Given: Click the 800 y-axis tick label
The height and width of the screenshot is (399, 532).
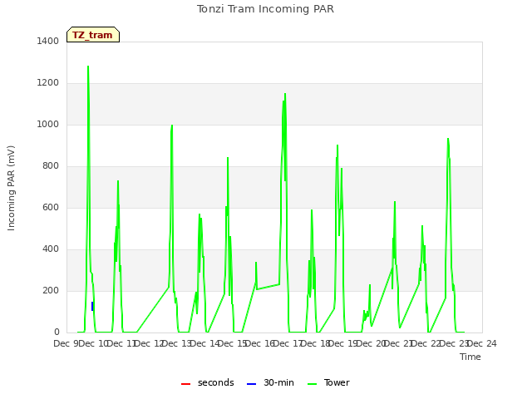Looking at the screenshot, I should pos(51,166).
